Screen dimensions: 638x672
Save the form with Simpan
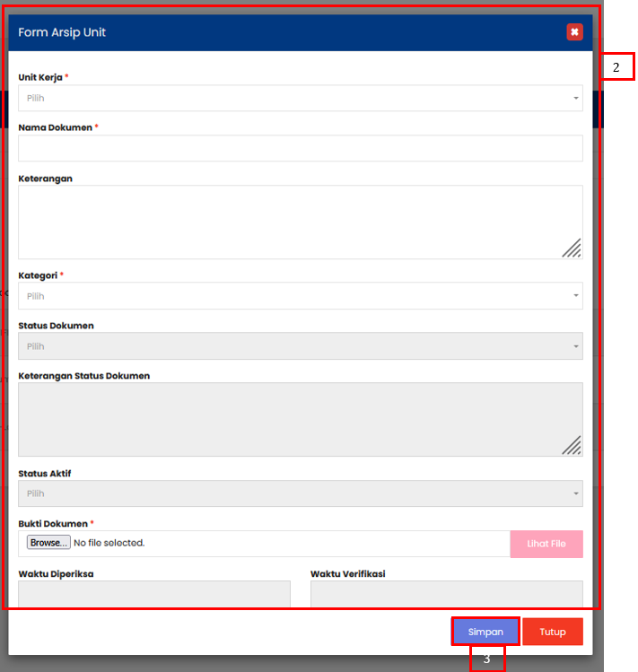coord(485,632)
